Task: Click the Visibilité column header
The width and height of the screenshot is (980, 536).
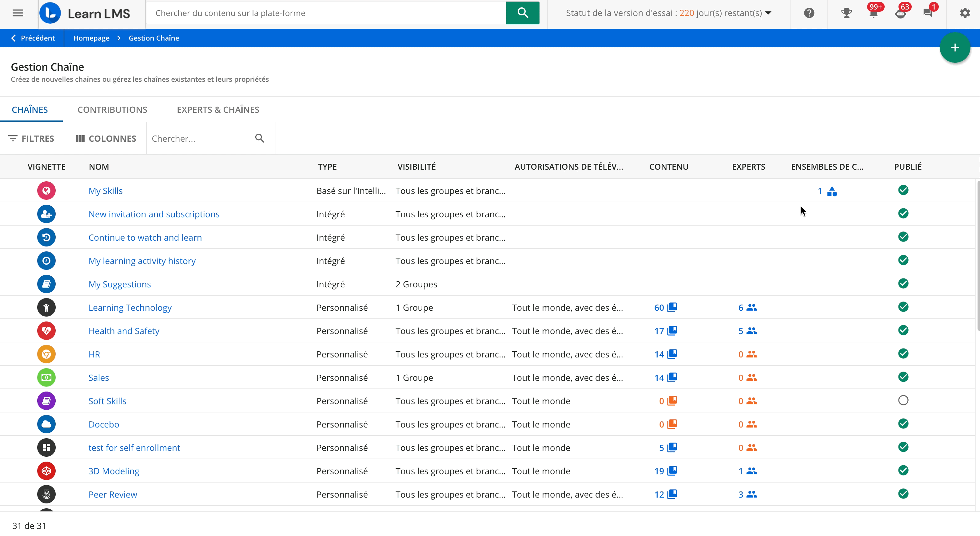Action: tap(416, 167)
